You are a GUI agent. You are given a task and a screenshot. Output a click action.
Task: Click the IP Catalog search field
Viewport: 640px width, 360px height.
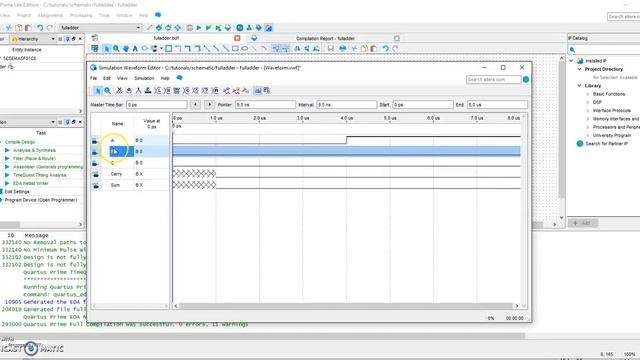608,49
